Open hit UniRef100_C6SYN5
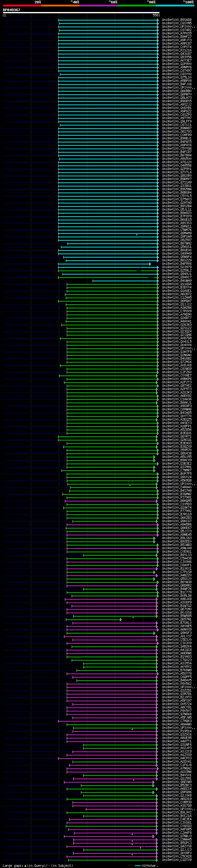Viewport: 197px width, 868px height. coord(177,23)
